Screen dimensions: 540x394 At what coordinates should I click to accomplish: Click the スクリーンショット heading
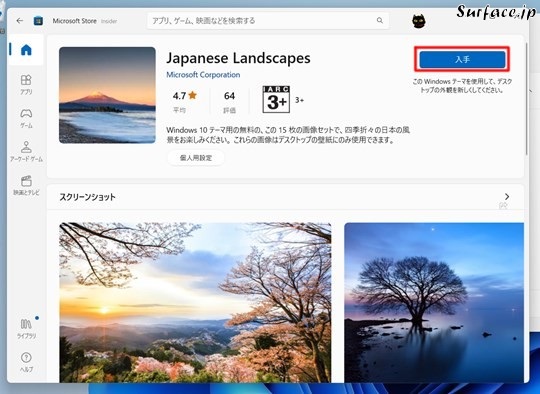(87, 197)
